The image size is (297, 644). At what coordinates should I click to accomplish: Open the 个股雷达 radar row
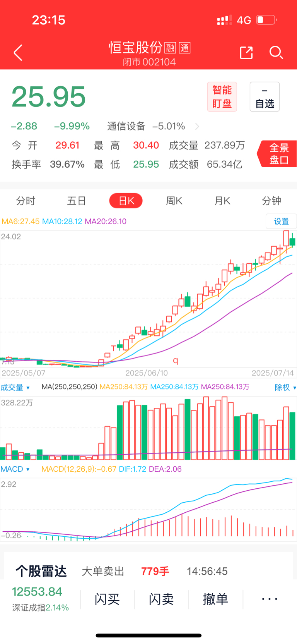148,571
